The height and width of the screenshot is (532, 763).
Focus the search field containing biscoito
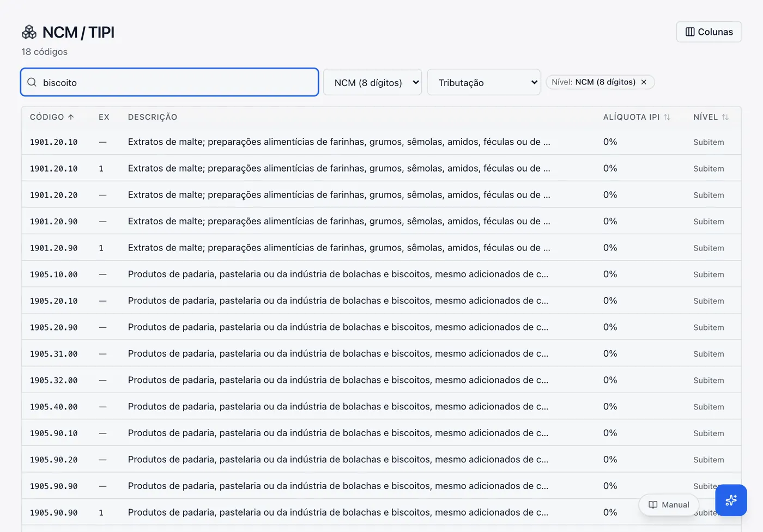(x=169, y=82)
